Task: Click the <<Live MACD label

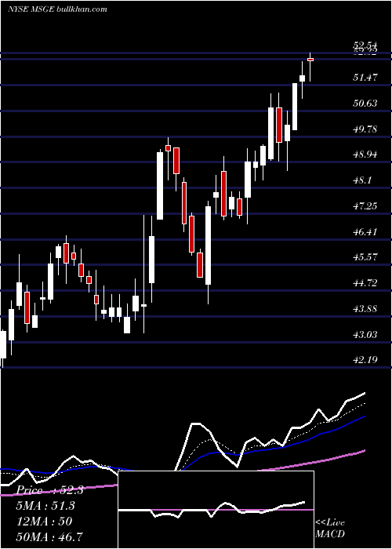Action: click(x=330, y=529)
